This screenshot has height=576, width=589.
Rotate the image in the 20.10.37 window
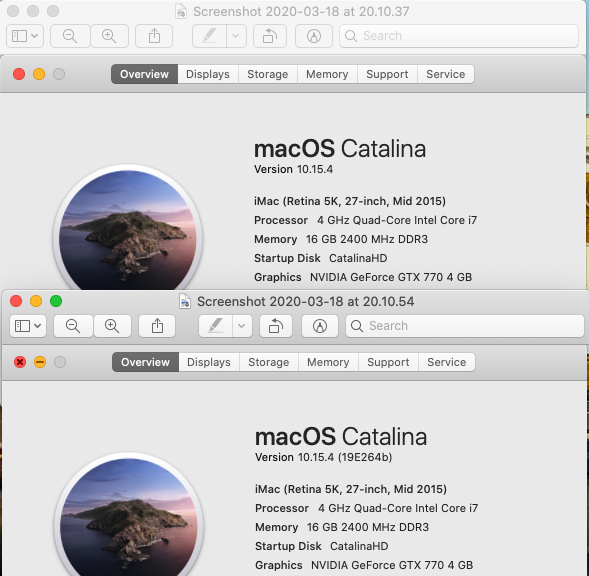tap(270, 36)
